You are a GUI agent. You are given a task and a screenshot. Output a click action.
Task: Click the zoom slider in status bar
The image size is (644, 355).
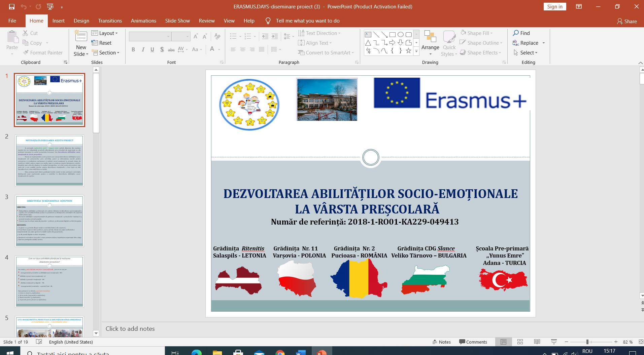click(x=587, y=342)
